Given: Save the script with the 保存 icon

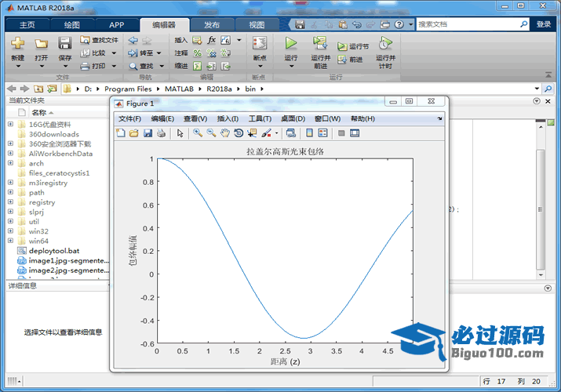Looking at the screenshot, I should pyautogui.click(x=65, y=43).
